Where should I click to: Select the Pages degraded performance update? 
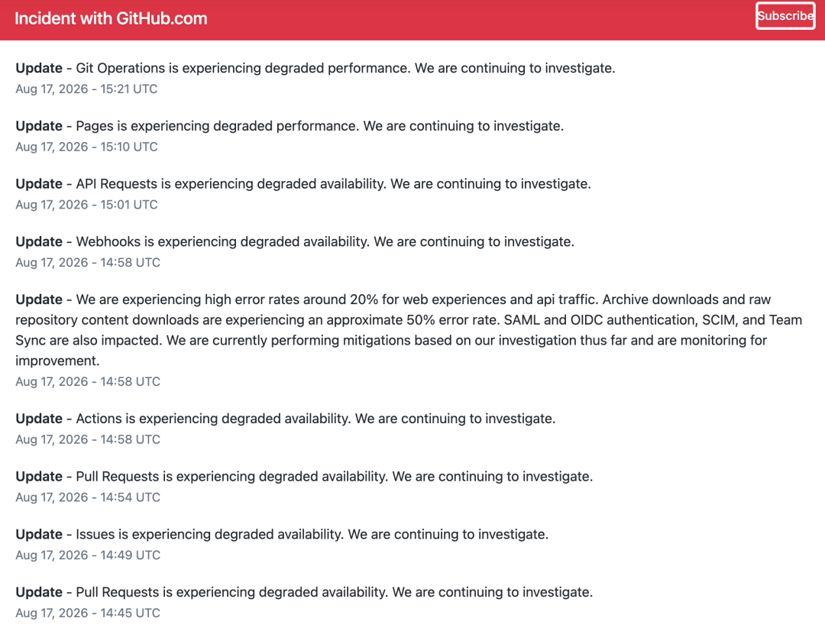tap(290, 126)
